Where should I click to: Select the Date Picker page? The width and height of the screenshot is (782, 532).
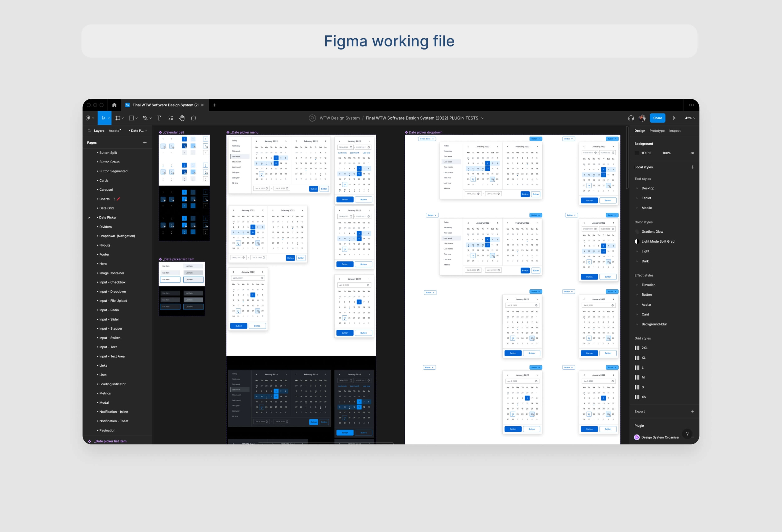(108, 217)
